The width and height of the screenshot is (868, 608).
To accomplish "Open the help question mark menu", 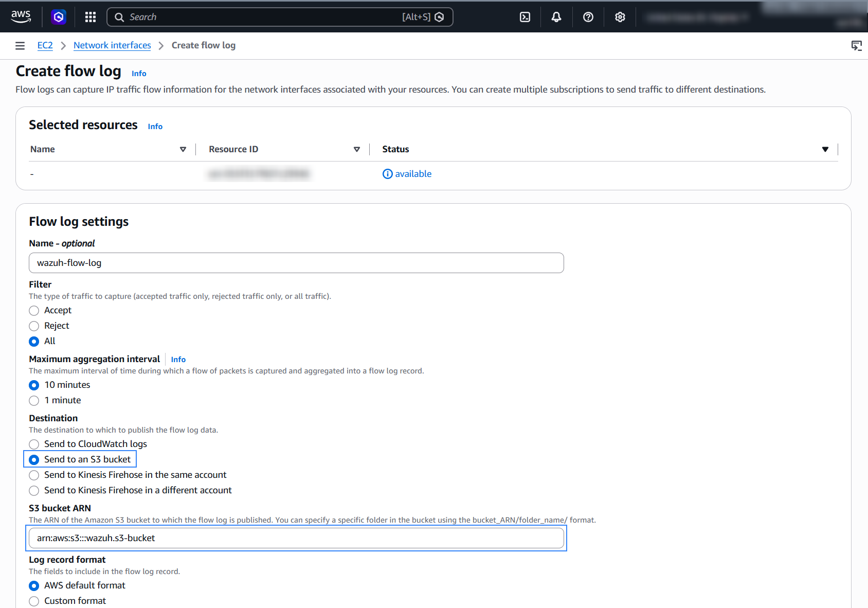I will coord(588,17).
